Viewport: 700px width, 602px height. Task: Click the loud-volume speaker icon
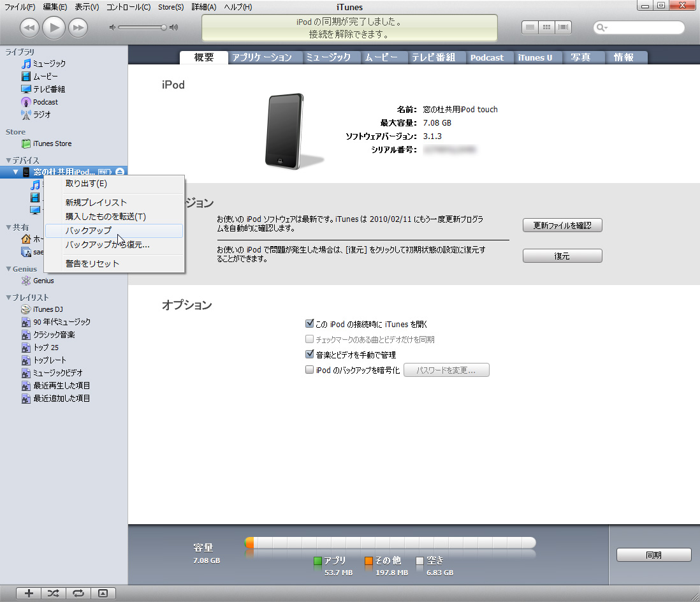tap(173, 27)
